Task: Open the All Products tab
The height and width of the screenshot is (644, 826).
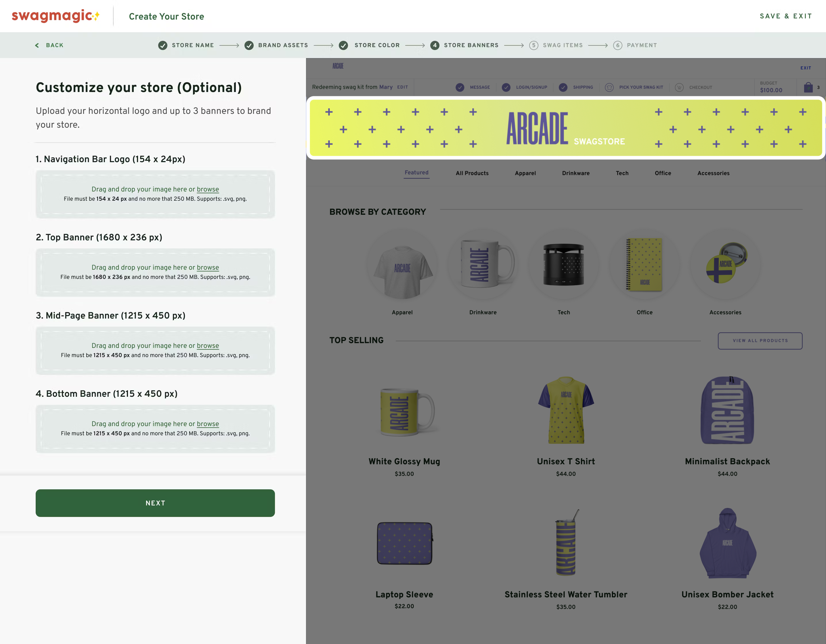Action: tap(472, 173)
